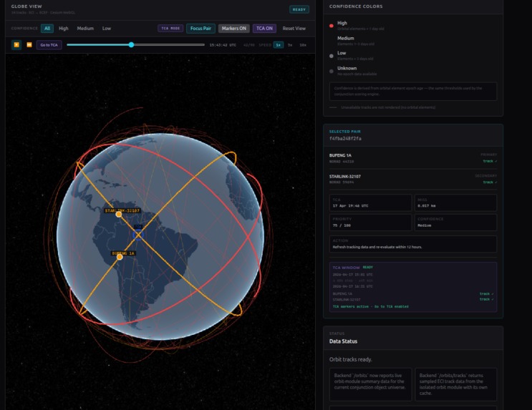The width and height of the screenshot is (532, 410).
Task: Click the Backend /orbits/tracks info card
Action: [455, 384]
